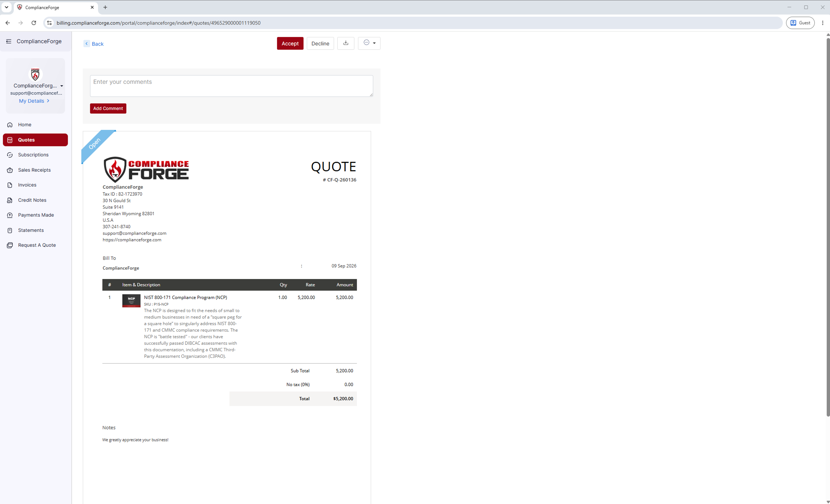Click the address bar URL
830x504 pixels.
(x=158, y=23)
